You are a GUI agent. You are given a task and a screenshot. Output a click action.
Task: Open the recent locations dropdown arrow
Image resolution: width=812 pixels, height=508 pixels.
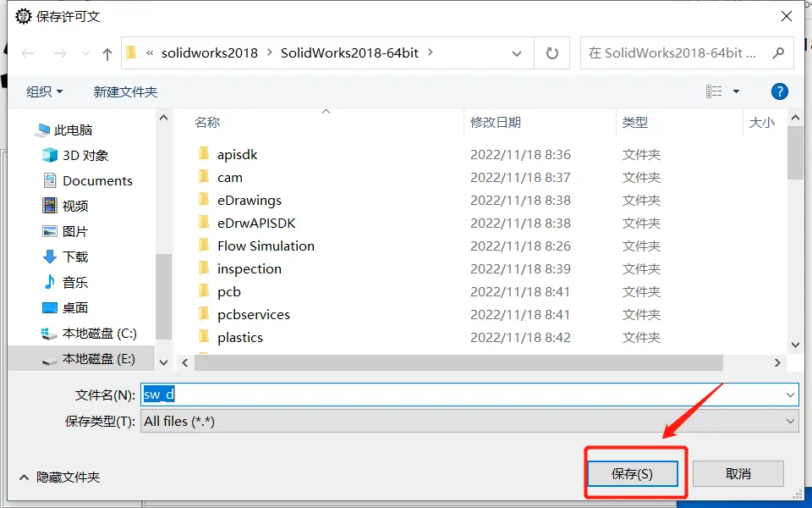86,53
